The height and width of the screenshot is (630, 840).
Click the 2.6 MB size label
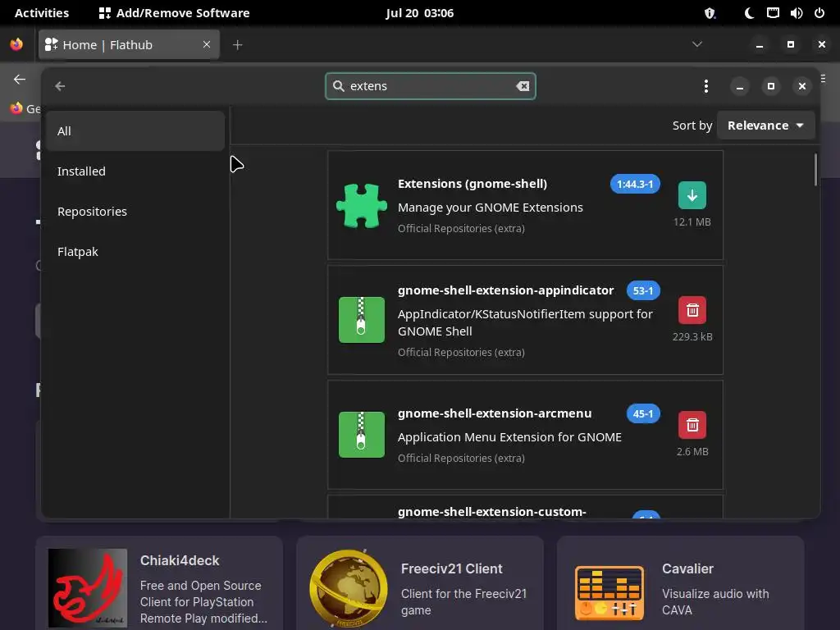(692, 452)
